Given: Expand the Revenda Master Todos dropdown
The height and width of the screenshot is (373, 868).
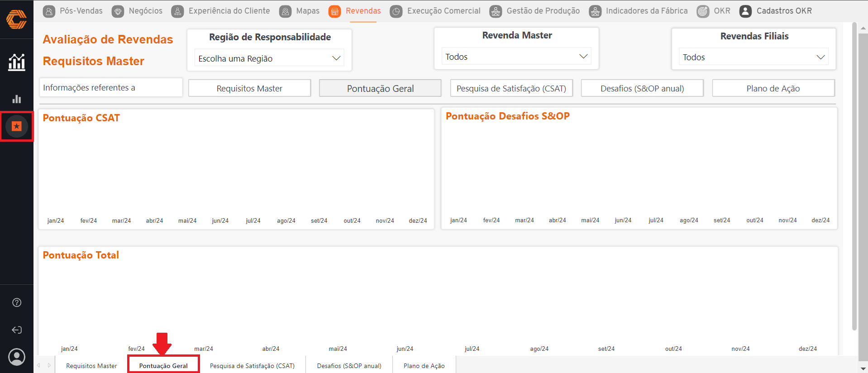Looking at the screenshot, I should [x=516, y=56].
